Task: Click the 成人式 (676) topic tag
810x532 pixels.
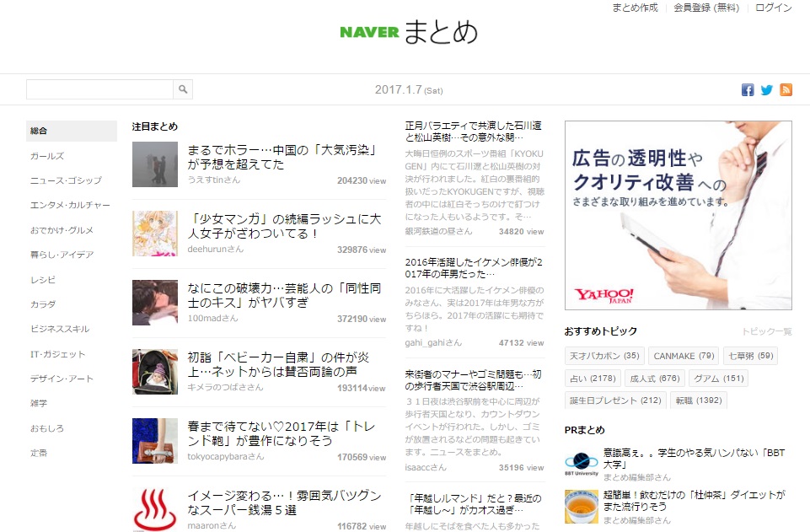Action: tap(655, 379)
